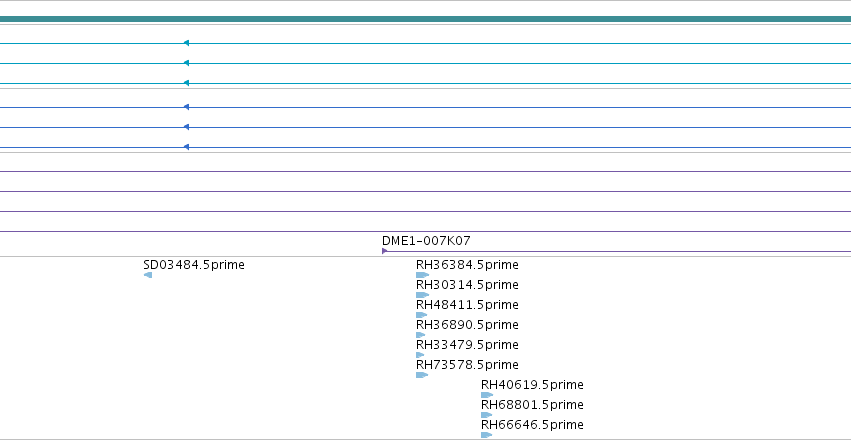
Task: Click the DME1-007K07 start arrowhead
Action: (x=384, y=251)
